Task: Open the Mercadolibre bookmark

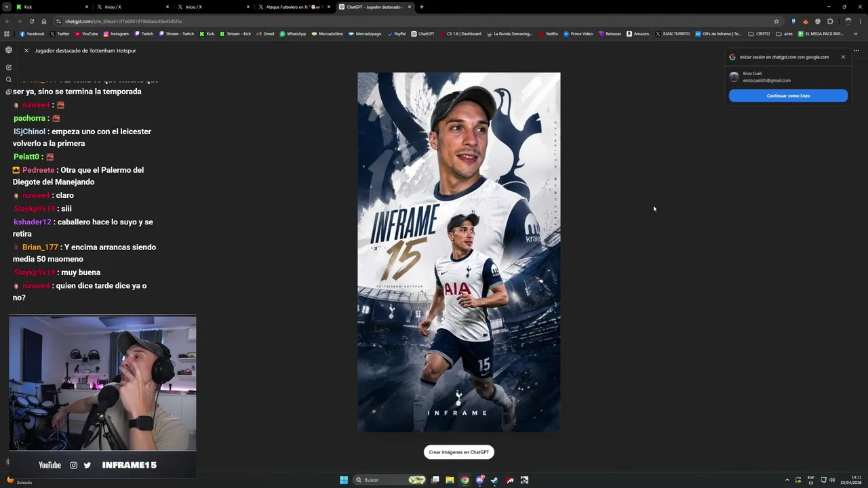Action: point(328,34)
